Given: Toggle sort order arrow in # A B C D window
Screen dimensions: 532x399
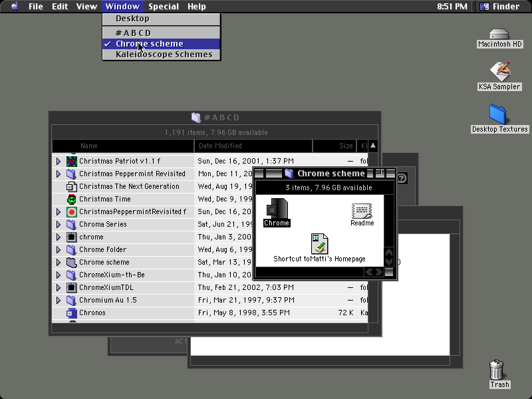Looking at the screenshot, I should click(x=373, y=146).
